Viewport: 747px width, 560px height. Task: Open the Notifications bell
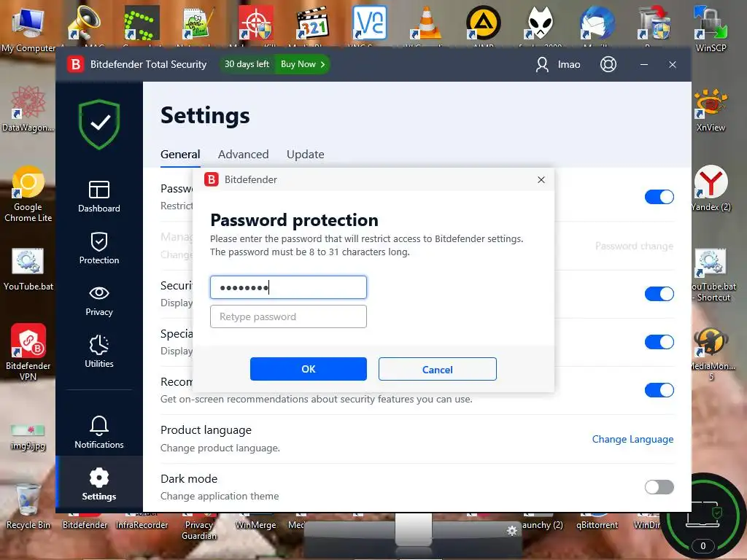click(x=98, y=432)
